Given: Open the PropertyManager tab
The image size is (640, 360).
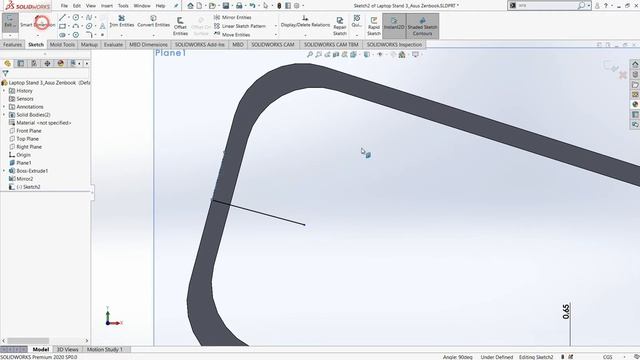Looking at the screenshot, I should pyautogui.click(x=20, y=63).
